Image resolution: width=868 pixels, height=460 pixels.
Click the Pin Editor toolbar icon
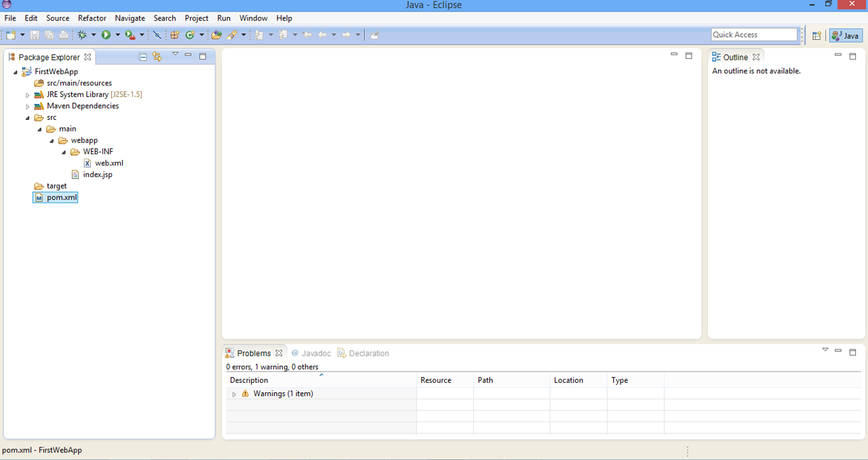(374, 35)
